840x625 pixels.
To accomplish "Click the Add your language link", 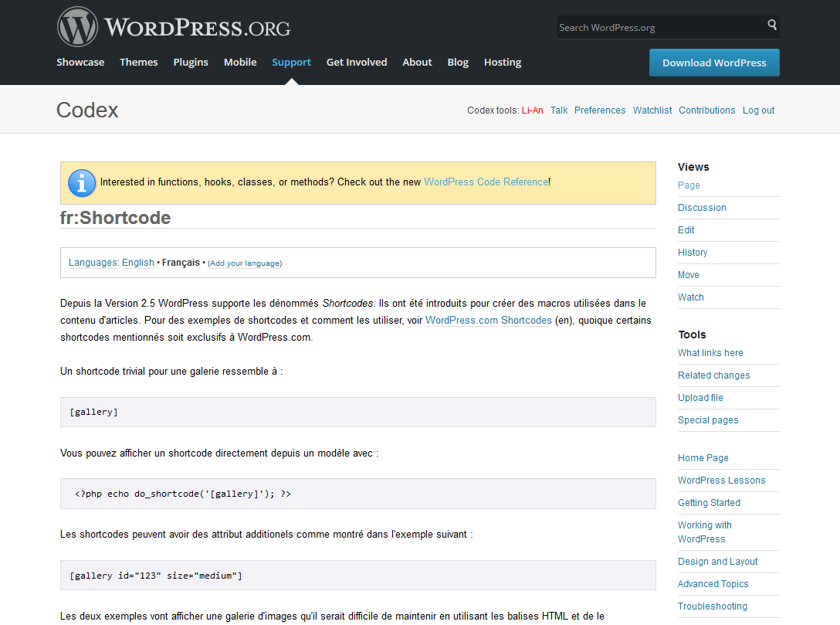I will pyautogui.click(x=245, y=263).
